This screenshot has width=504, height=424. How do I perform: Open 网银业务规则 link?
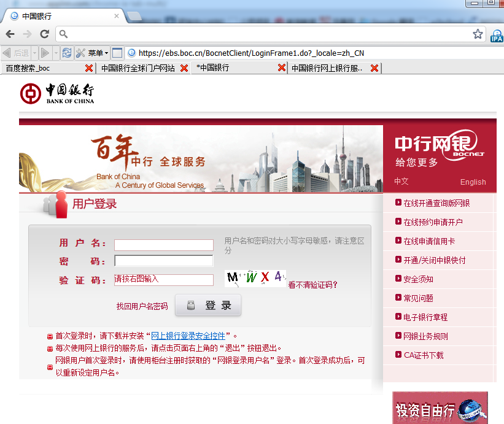click(x=425, y=336)
